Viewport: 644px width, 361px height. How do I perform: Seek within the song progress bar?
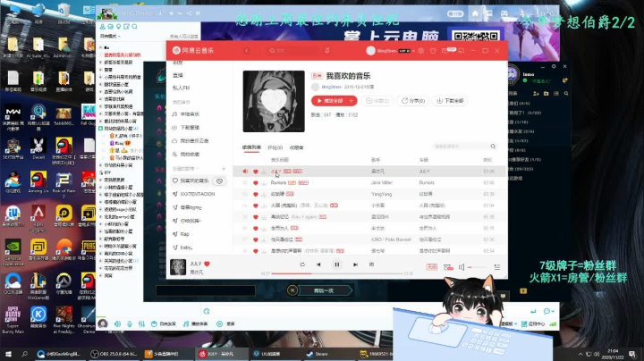[337, 273]
